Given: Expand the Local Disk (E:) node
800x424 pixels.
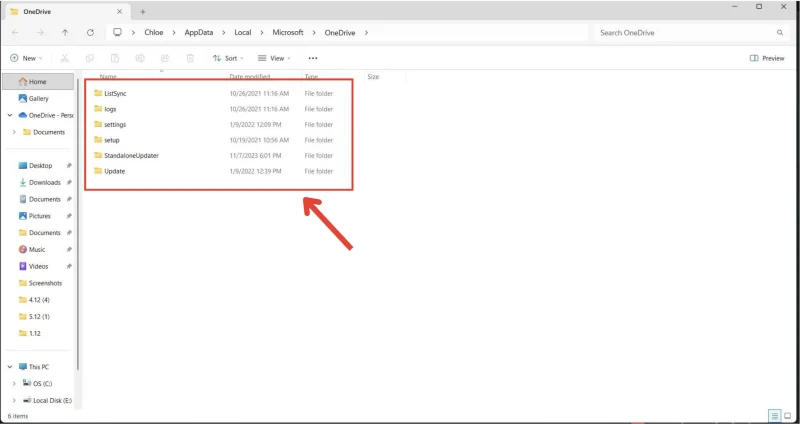Looking at the screenshot, I should pos(14,401).
